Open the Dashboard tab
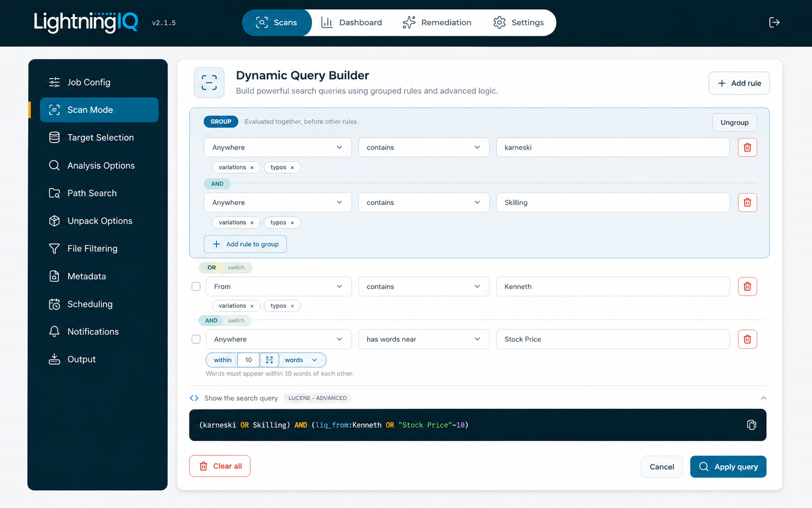 pos(351,22)
